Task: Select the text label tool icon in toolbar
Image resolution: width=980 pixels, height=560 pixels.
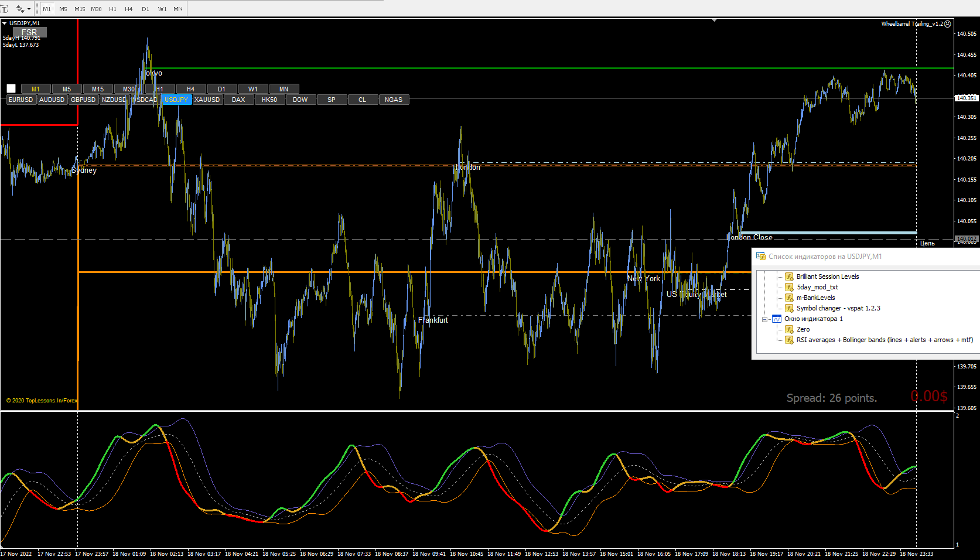Action: coord(4,9)
